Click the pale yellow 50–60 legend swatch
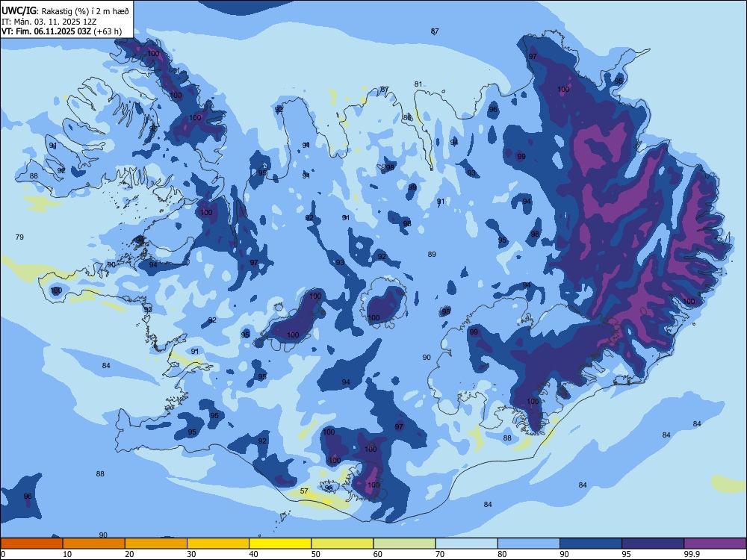Viewport: 747px width, 560px height. (x=342, y=544)
